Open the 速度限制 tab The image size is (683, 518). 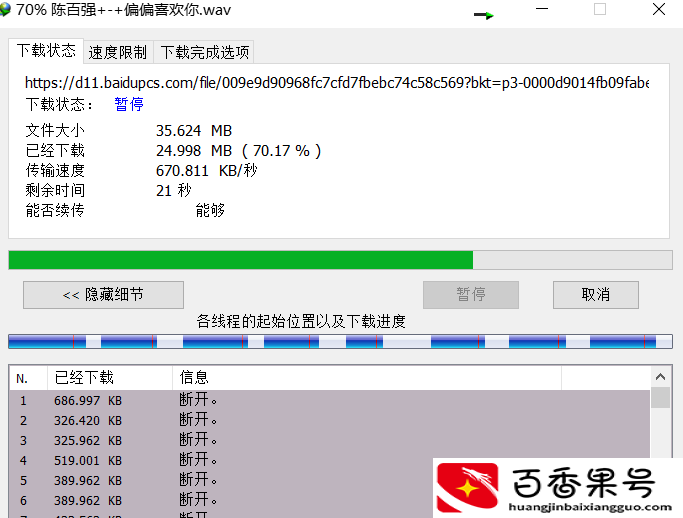118,53
